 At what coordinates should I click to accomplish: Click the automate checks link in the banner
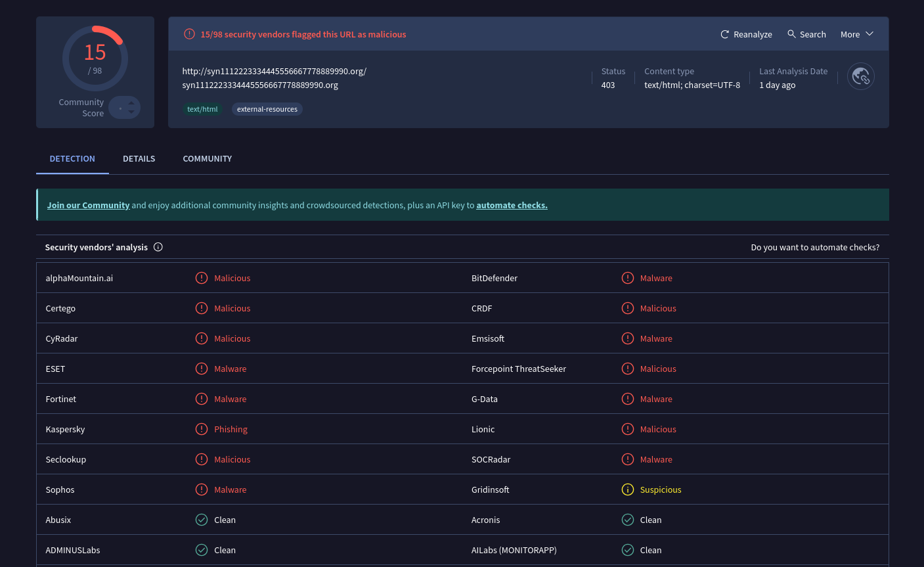(x=512, y=204)
